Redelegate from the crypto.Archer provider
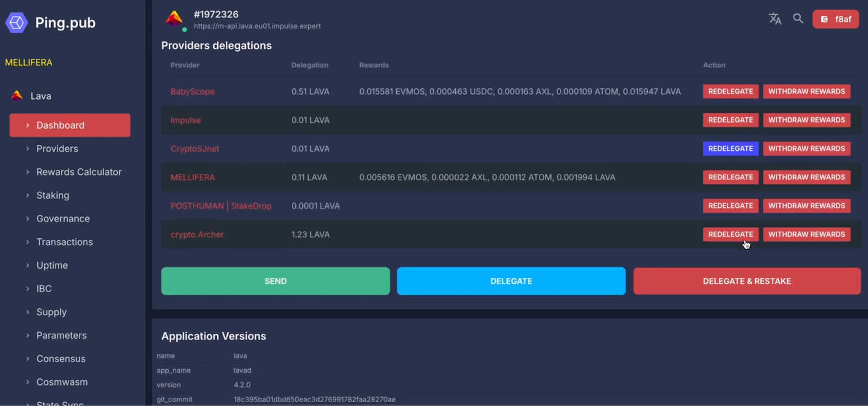The height and width of the screenshot is (406, 868). coord(731,234)
